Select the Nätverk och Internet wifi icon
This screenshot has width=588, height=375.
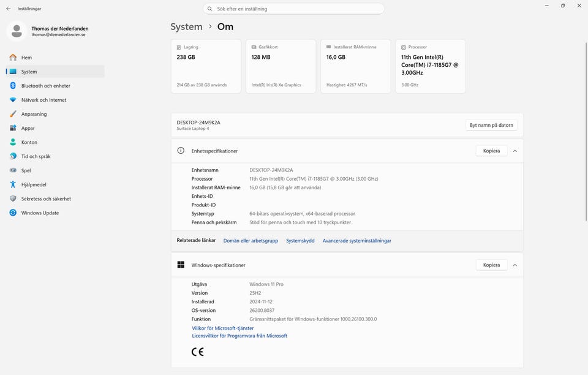(13, 100)
